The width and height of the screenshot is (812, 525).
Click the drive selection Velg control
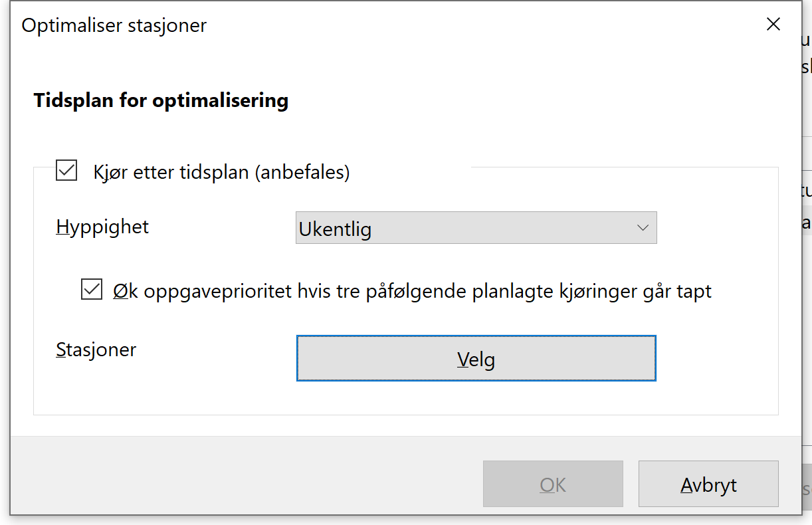pyautogui.click(x=476, y=358)
